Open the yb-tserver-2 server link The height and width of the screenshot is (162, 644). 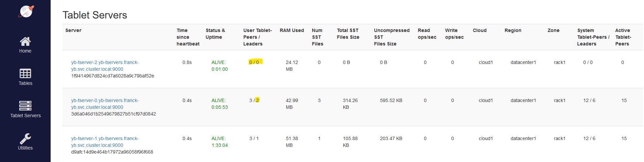[105, 66]
